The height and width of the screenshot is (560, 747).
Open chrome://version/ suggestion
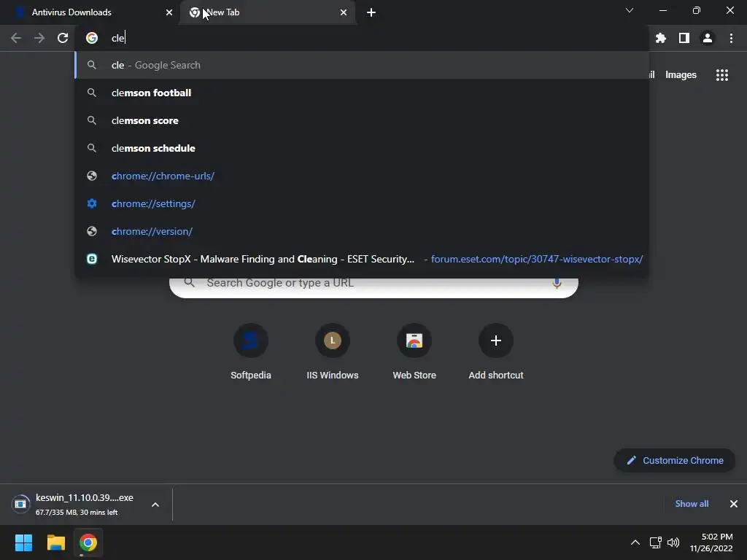(362, 231)
